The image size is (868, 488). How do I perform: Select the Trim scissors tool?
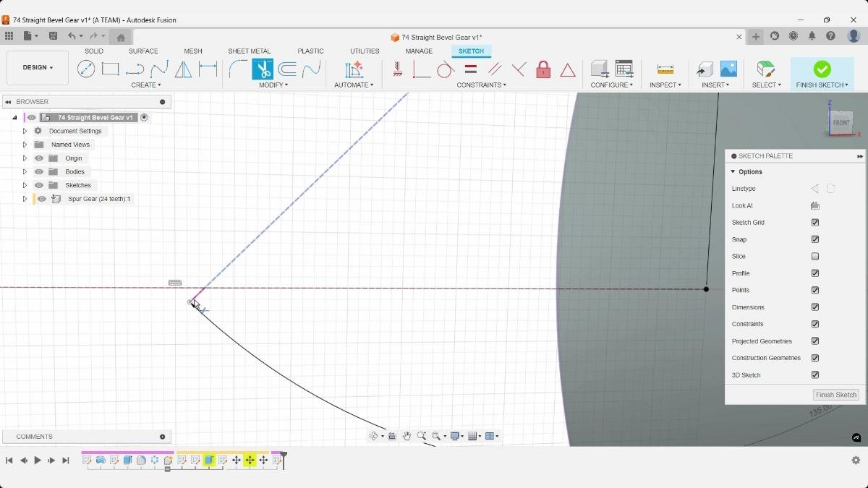click(x=263, y=69)
